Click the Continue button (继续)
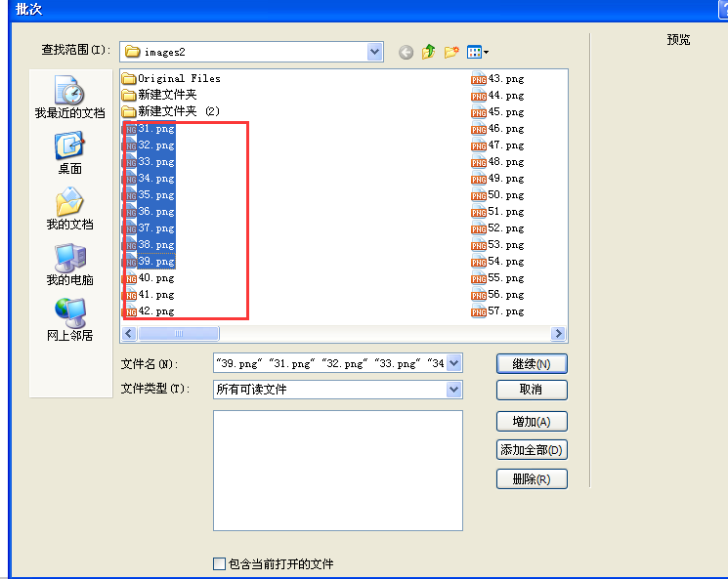Viewport: 728px width, 579px height. [x=532, y=363]
